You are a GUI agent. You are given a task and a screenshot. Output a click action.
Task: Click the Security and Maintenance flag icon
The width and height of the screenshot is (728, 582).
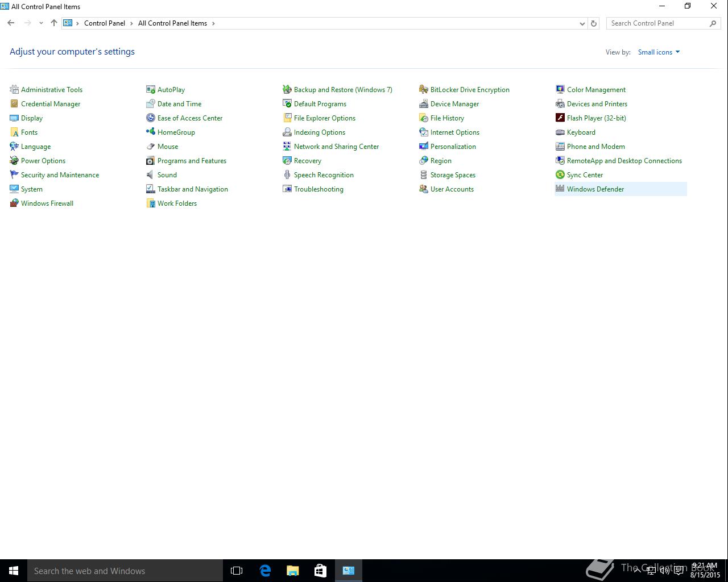14,174
